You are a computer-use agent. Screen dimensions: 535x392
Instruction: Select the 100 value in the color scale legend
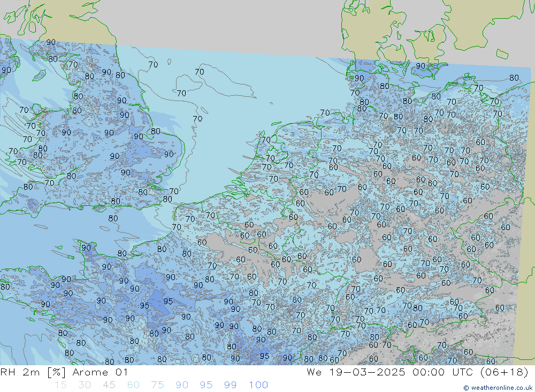pyautogui.click(x=258, y=385)
